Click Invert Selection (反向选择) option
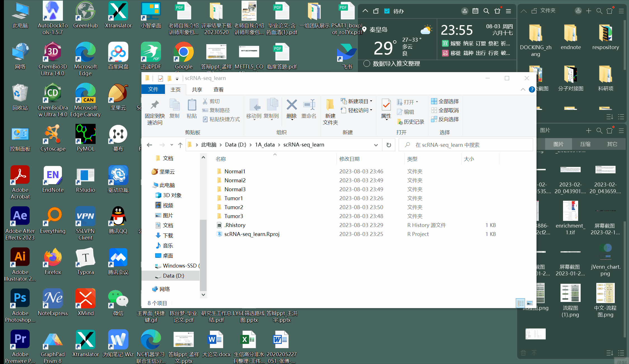The width and height of the screenshot is (629, 364). [445, 119]
